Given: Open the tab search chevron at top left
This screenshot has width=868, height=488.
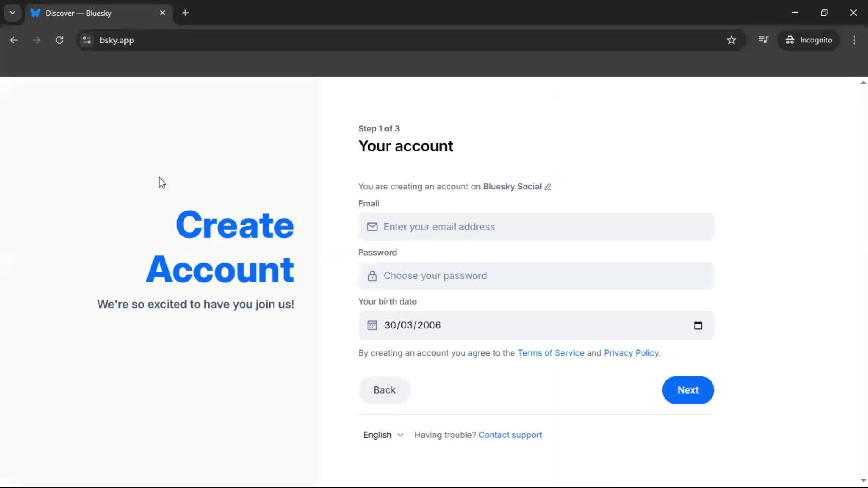Looking at the screenshot, I should tap(12, 13).
